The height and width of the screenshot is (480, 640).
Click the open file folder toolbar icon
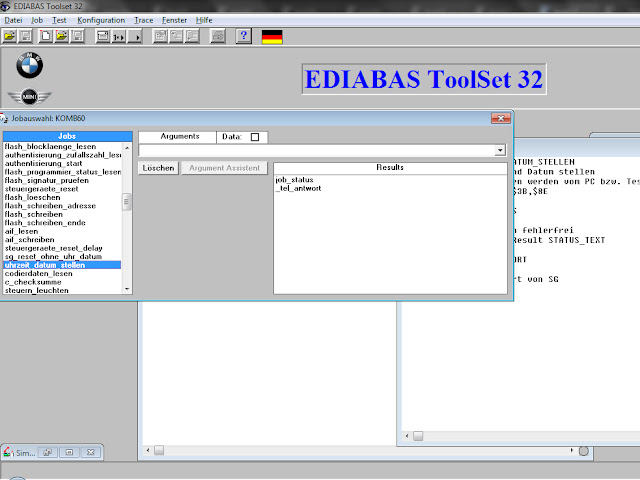[9, 36]
